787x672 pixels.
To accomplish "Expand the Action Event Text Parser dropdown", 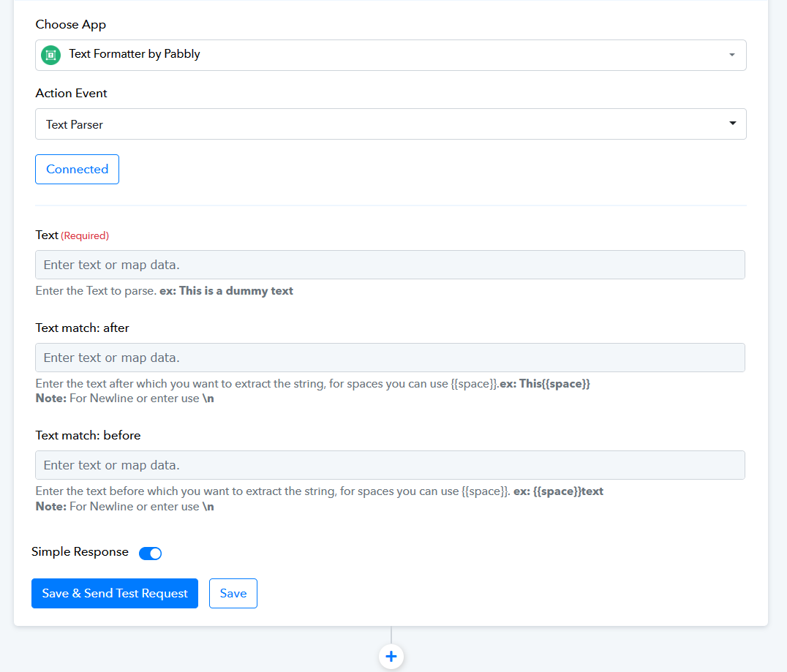I will (x=391, y=124).
